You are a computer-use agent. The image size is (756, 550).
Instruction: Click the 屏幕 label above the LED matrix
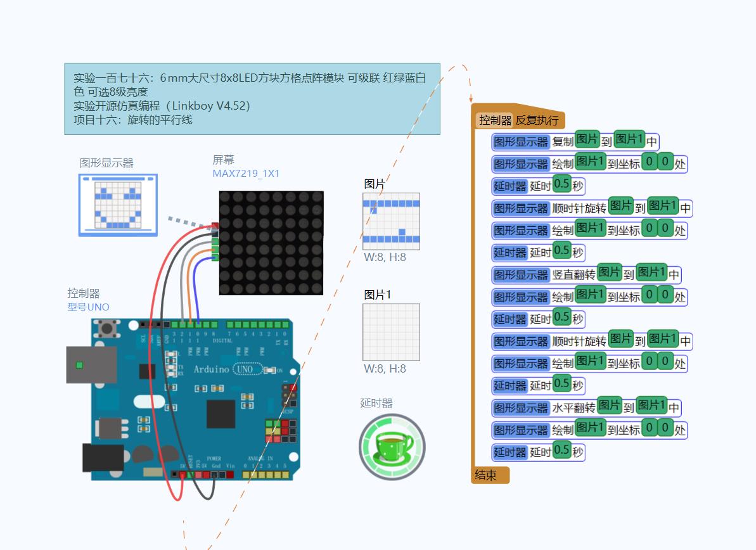click(x=223, y=160)
